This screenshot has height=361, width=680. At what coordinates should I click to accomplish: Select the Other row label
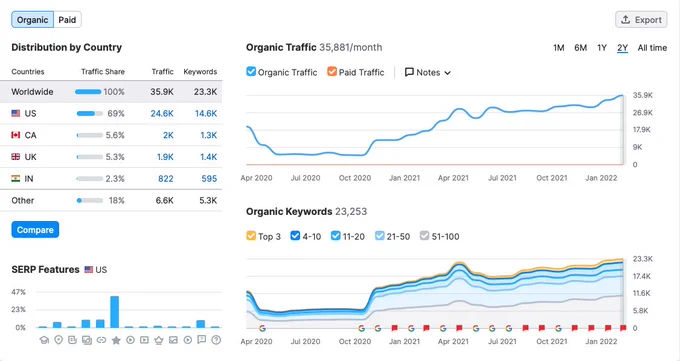tap(23, 200)
